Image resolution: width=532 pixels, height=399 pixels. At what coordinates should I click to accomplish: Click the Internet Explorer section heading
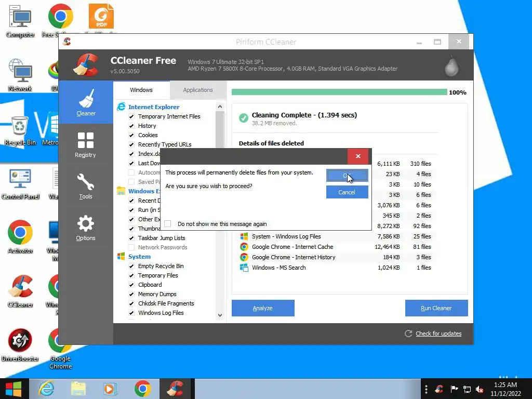154,107
